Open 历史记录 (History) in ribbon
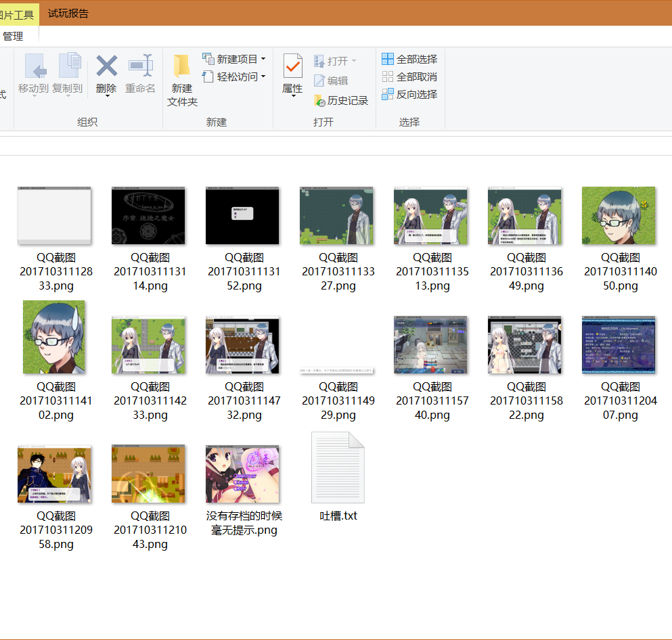 [x=341, y=101]
